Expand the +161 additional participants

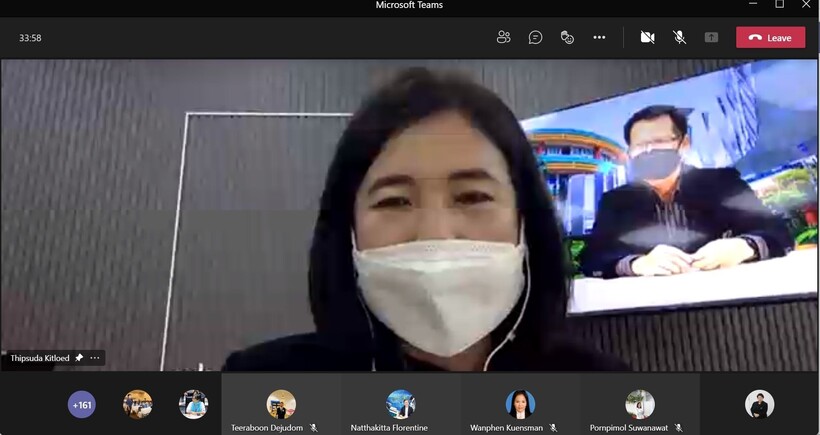click(81, 405)
